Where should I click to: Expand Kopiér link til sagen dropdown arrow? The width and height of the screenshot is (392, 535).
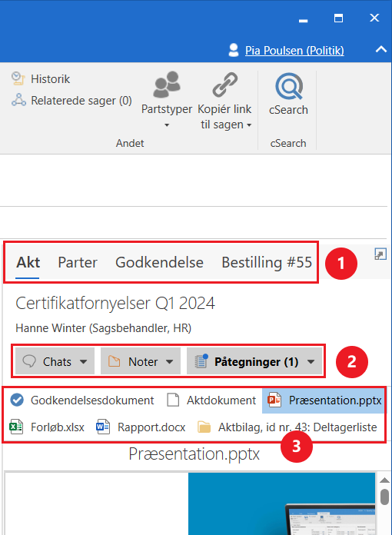249,125
